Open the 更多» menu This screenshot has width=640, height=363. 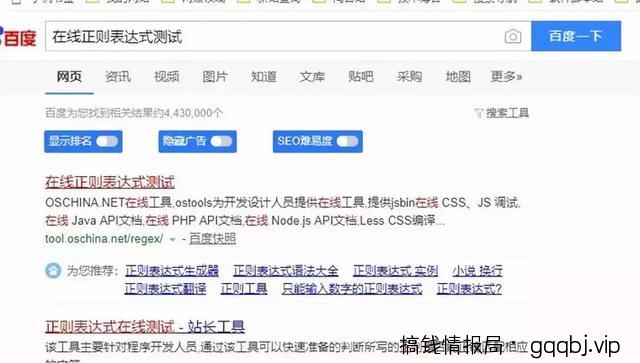(506, 76)
